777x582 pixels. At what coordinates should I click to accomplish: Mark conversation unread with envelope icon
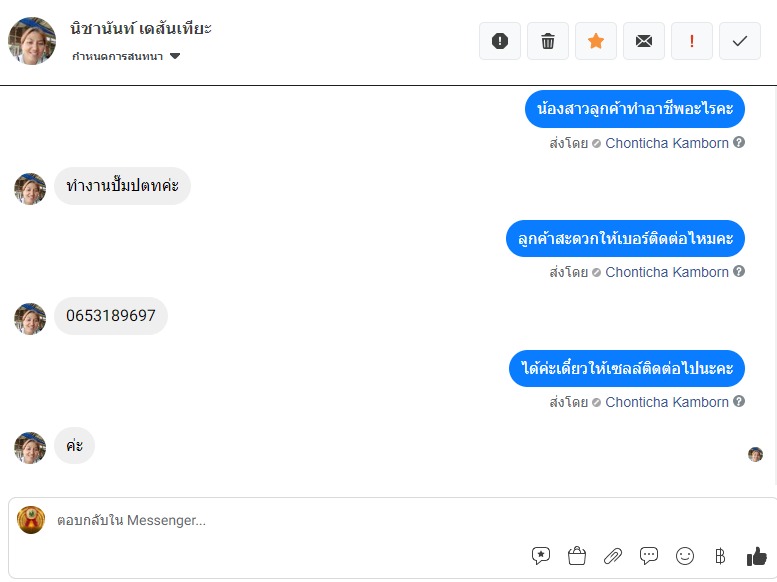point(644,41)
